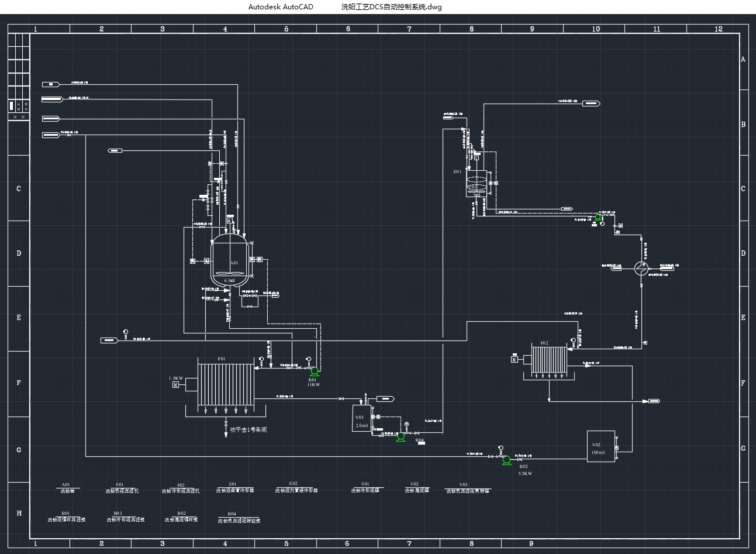Select the E01 cooler vessel symbol

(x=476, y=183)
